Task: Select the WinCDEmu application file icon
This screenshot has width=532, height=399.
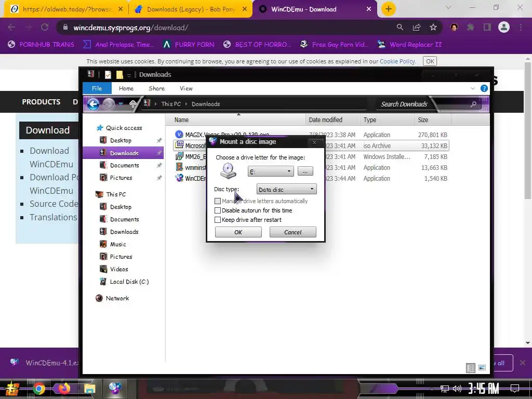Action: point(179,178)
